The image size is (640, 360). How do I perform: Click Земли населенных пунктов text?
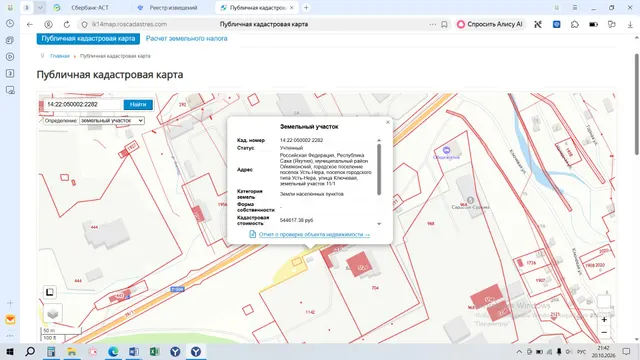[311, 194]
